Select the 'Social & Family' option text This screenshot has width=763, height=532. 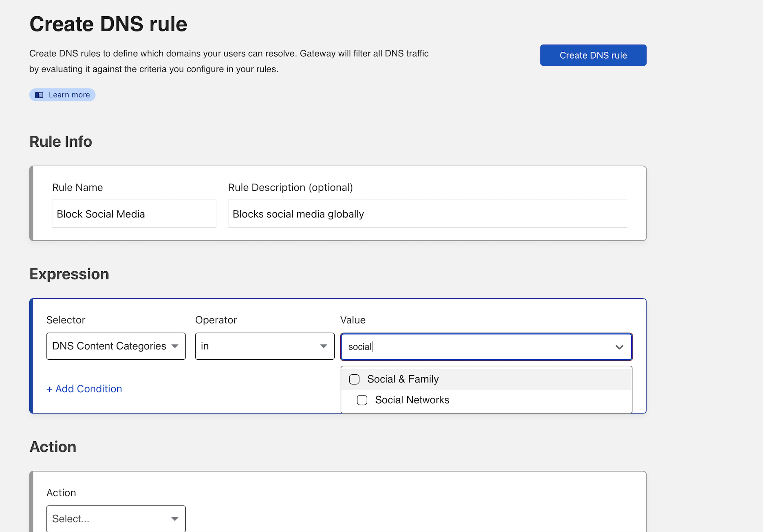click(x=403, y=379)
